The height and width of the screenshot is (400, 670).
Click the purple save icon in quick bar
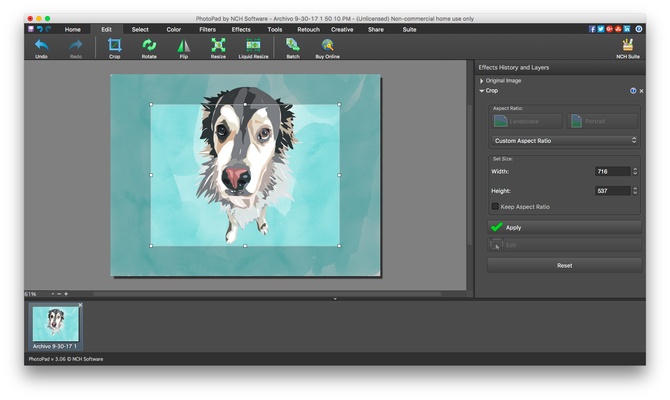tap(31, 29)
